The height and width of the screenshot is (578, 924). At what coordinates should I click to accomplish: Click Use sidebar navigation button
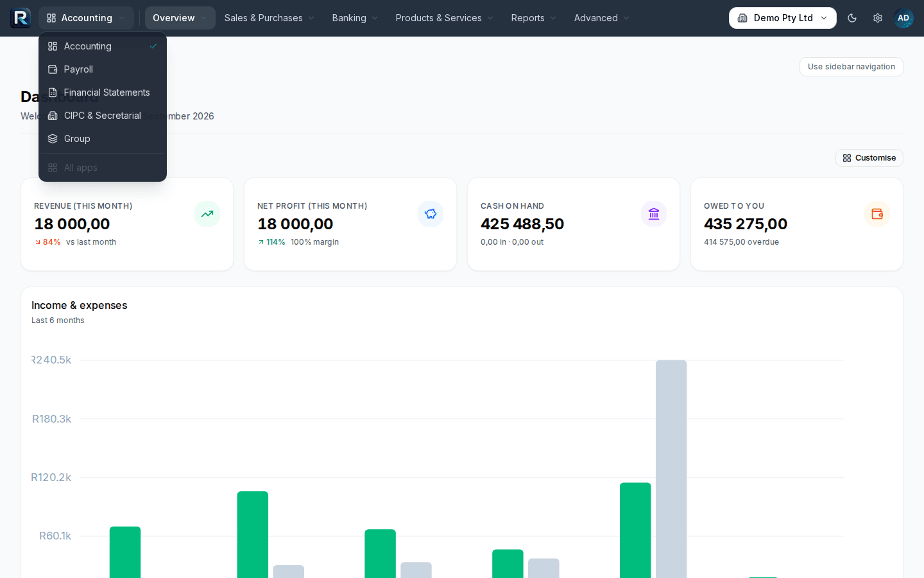point(851,67)
